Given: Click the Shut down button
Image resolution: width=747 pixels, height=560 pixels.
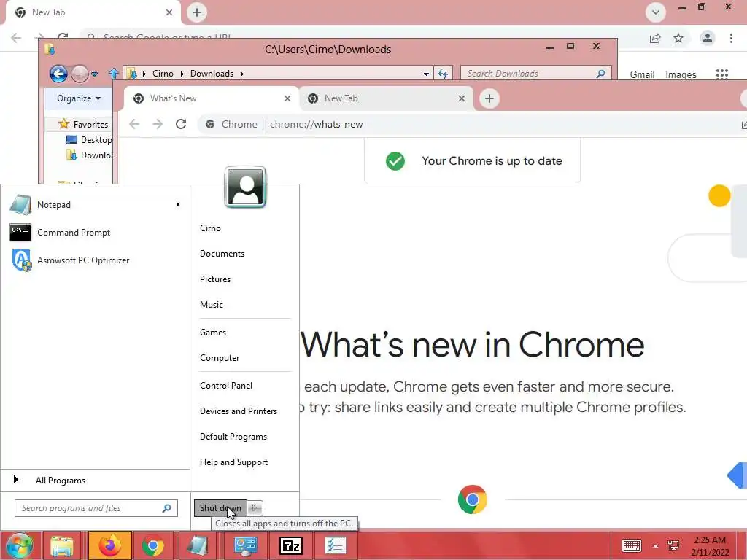Looking at the screenshot, I should [x=220, y=508].
